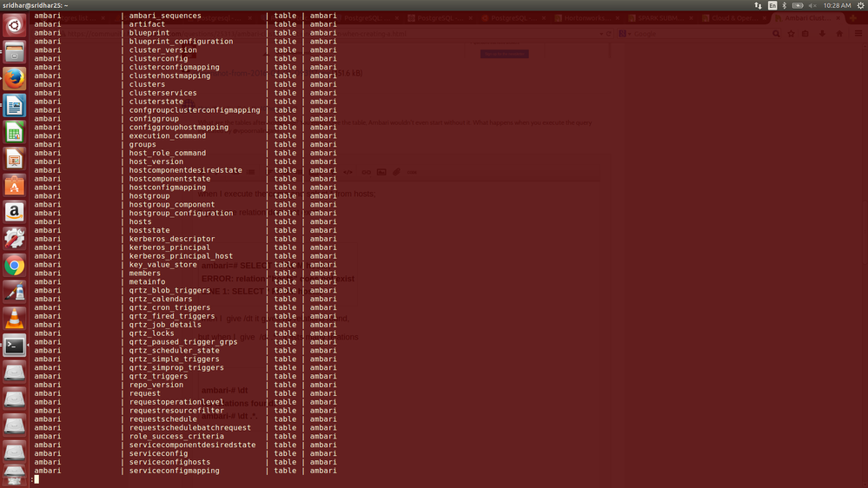Open Firefox hamburger menu
Viewport: 868px width, 488px height.
point(858,34)
